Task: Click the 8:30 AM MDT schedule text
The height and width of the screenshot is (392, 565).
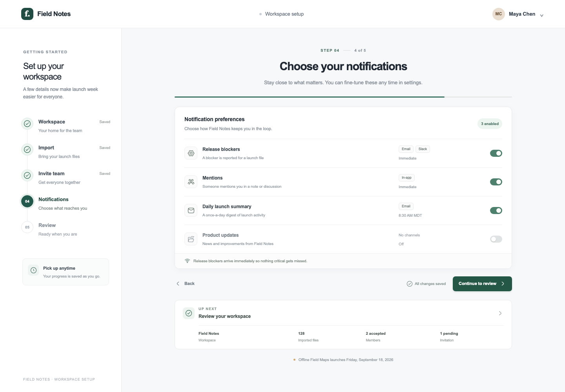Action: [x=410, y=216]
